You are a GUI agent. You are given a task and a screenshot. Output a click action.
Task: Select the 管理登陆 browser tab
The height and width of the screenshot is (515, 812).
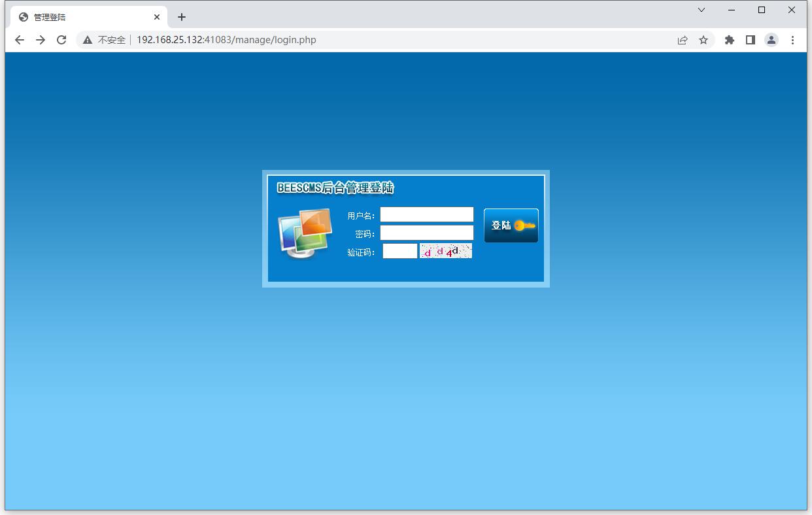(x=89, y=17)
